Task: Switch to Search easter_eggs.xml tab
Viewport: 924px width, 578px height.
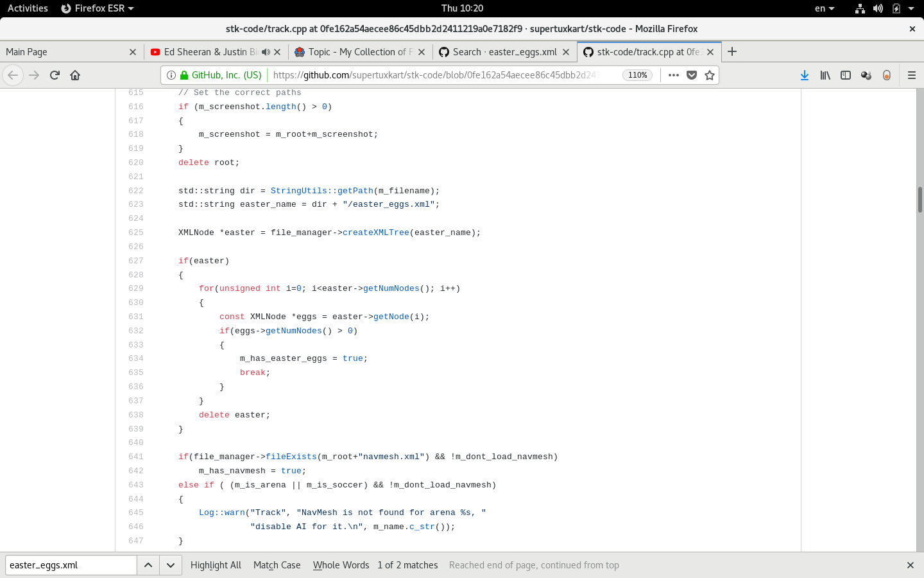Action: click(497, 52)
